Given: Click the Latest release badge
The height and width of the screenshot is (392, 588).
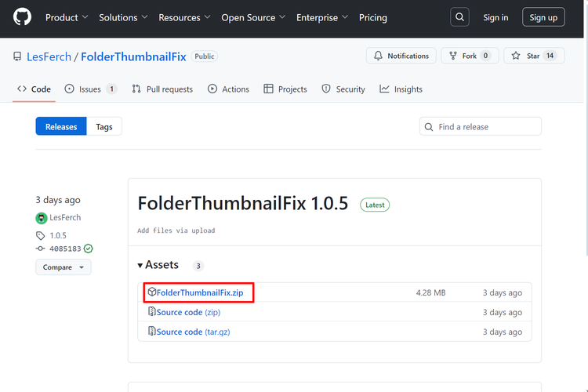Looking at the screenshot, I should (375, 205).
